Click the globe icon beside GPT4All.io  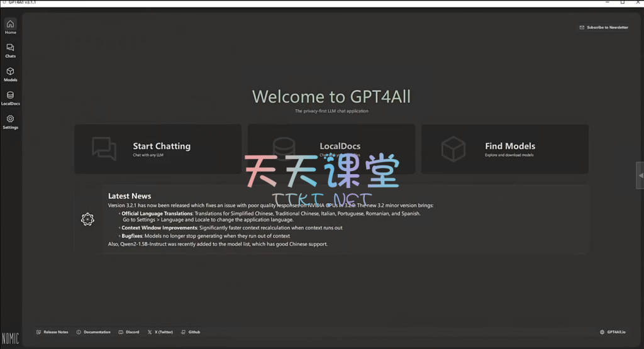tap(602, 332)
